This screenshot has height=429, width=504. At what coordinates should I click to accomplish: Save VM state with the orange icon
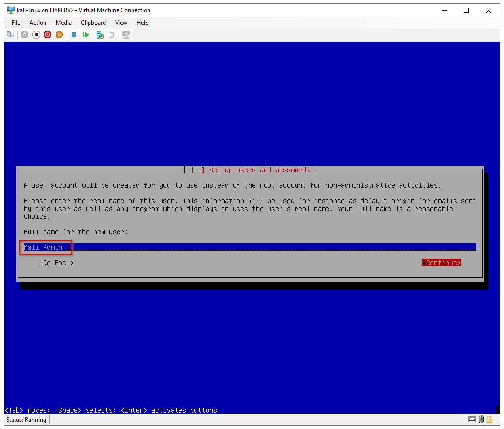coord(59,35)
